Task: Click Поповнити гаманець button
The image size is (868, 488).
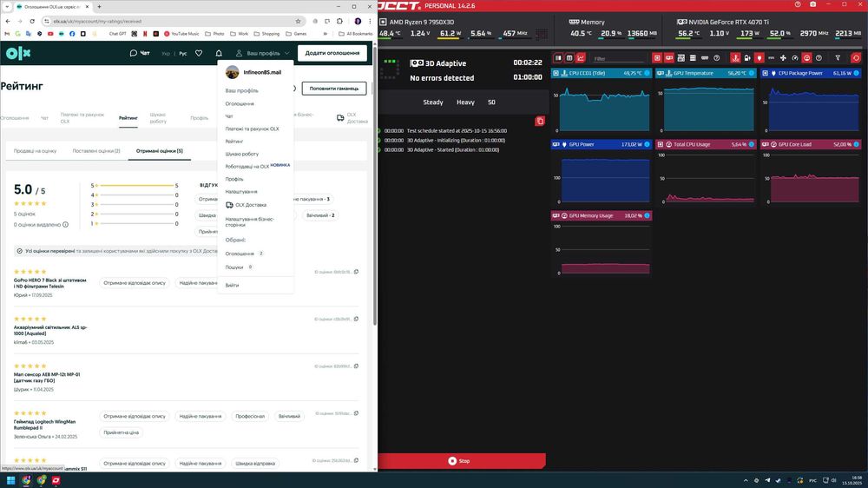Action: pyautogui.click(x=334, y=89)
